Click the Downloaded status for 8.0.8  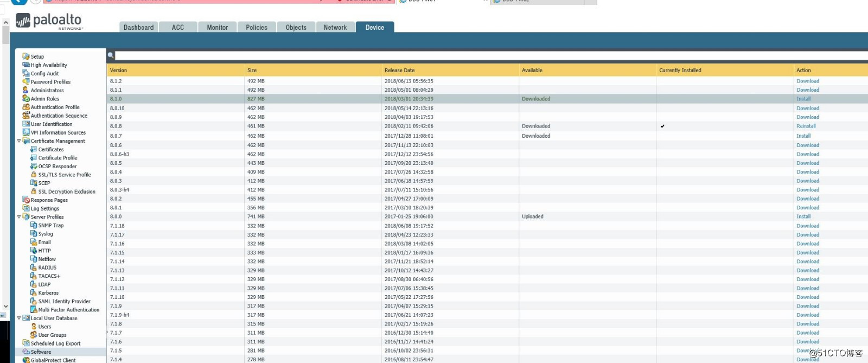click(x=536, y=126)
